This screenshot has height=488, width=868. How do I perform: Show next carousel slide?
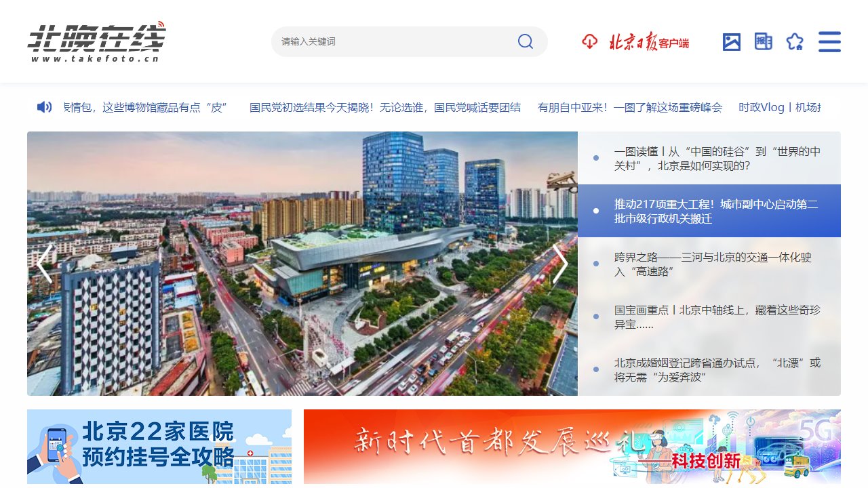tap(560, 264)
